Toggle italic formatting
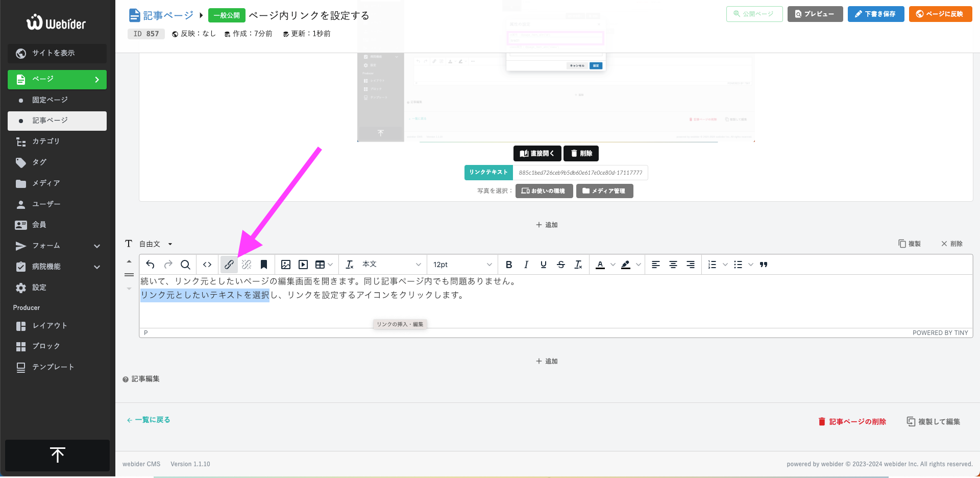 526,265
